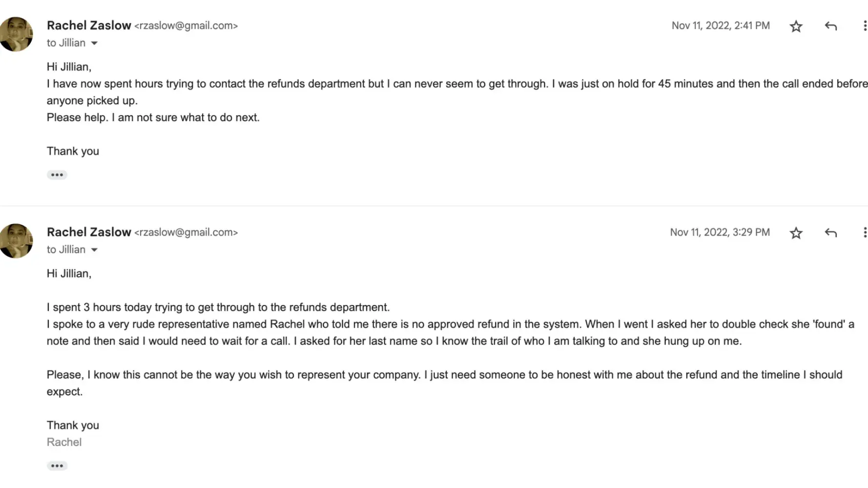The width and height of the screenshot is (868, 488).
Task: Open more options for 3:29 PM email
Action: pos(864,233)
